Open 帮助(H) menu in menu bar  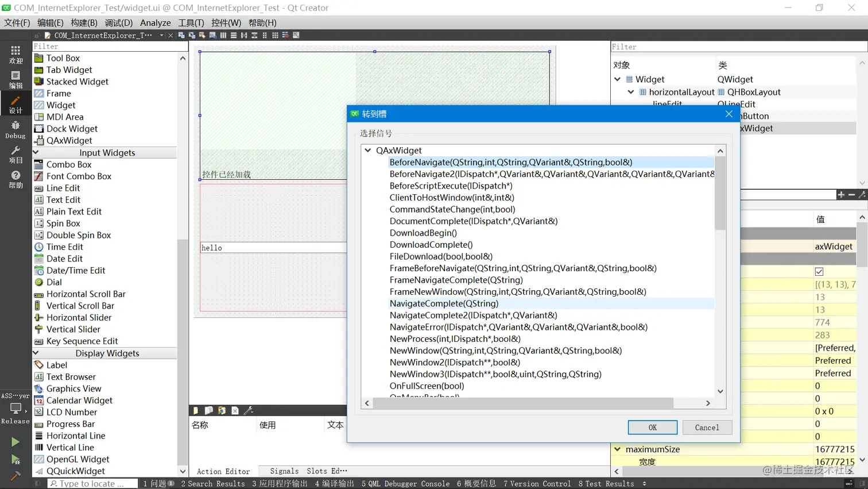coord(262,22)
